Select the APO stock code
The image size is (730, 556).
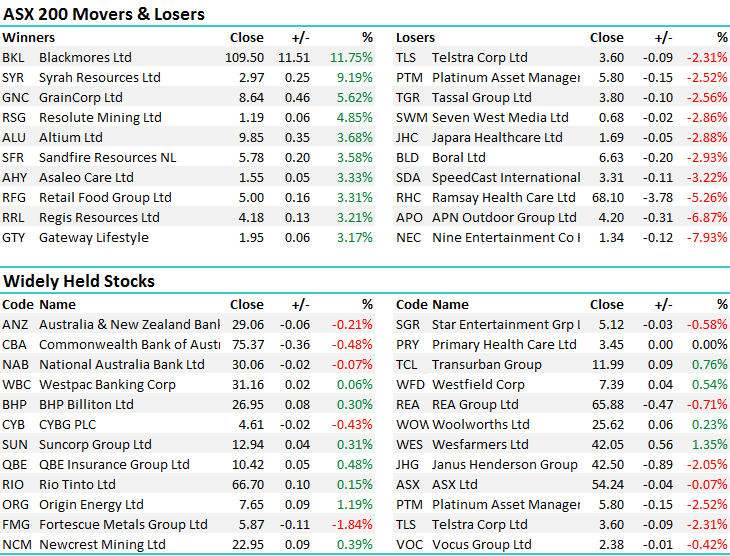tap(409, 218)
